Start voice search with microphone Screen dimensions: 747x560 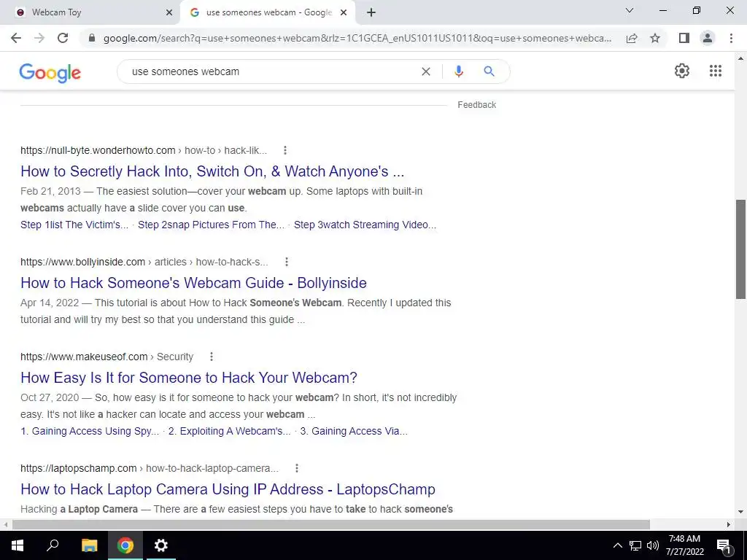[458, 71]
